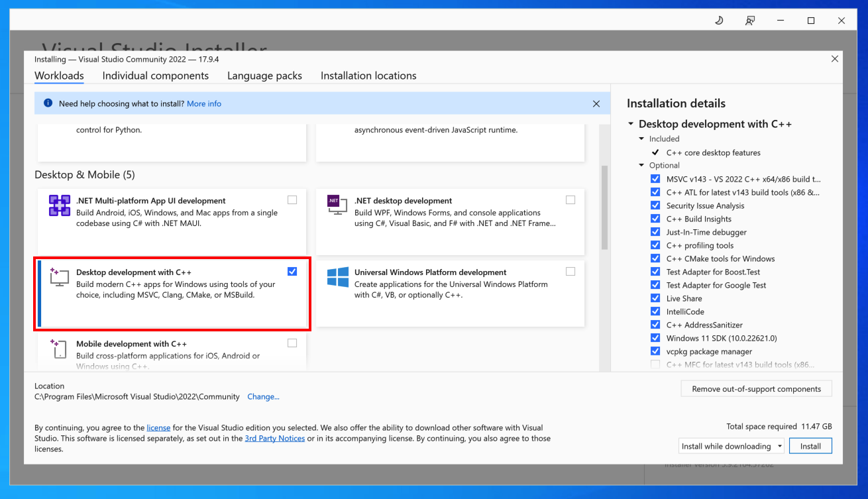Uncheck Test Adapter for Google Test

point(655,285)
